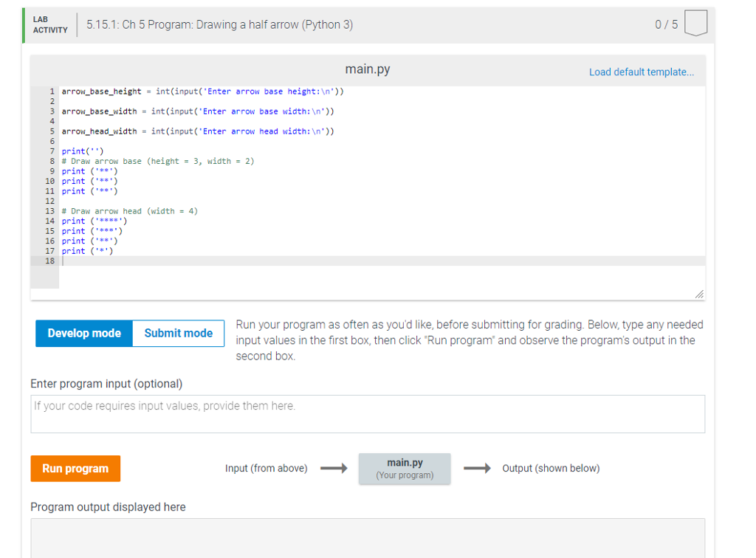Click the LAB ACTIVITY badge label
The image size is (756, 558).
(x=52, y=23)
